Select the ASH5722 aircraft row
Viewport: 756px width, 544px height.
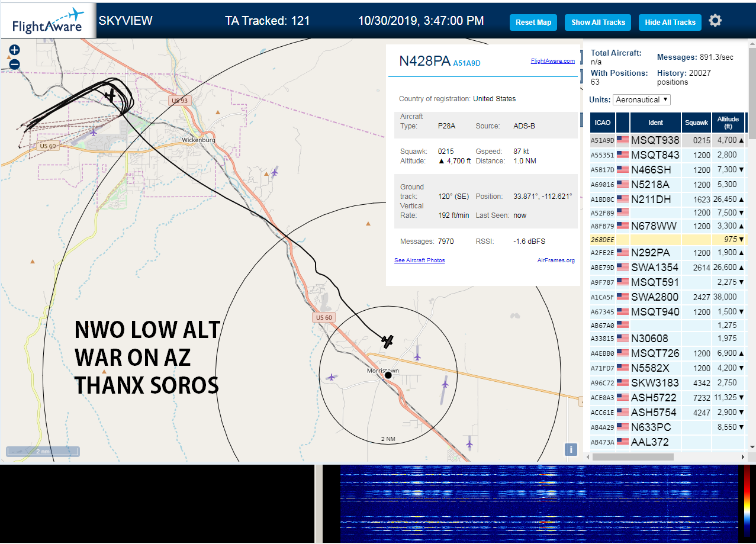tap(668, 398)
